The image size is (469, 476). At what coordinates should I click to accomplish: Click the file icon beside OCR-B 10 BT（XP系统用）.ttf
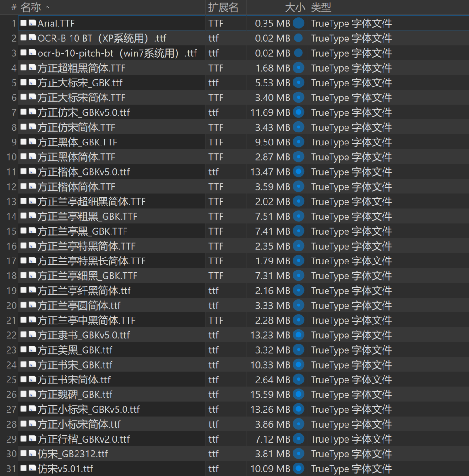[33, 38]
